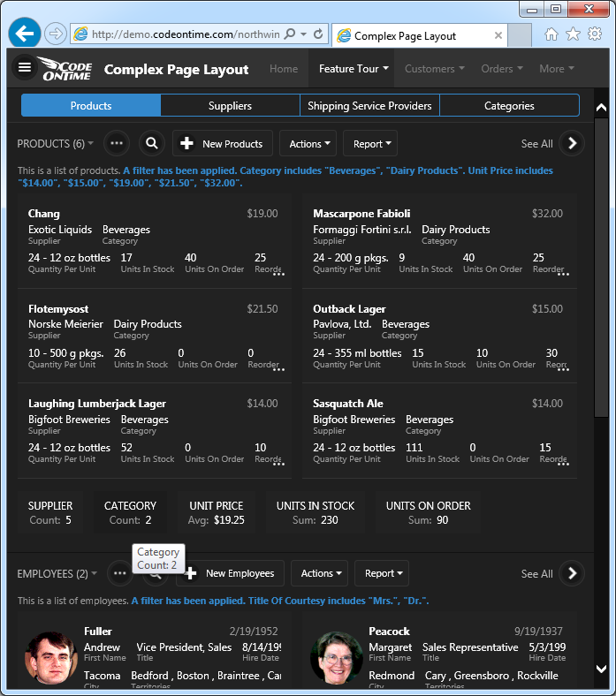The height and width of the screenshot is (696, 616).
Task: Open the Sasquatch Ale card ellipsis menu
Action: click(563, 464)
